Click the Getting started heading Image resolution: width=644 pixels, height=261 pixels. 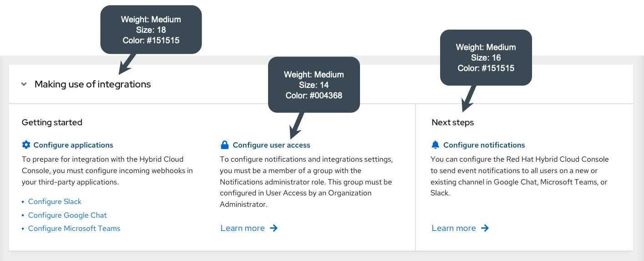pyautogui.click(x=52, y=123)
